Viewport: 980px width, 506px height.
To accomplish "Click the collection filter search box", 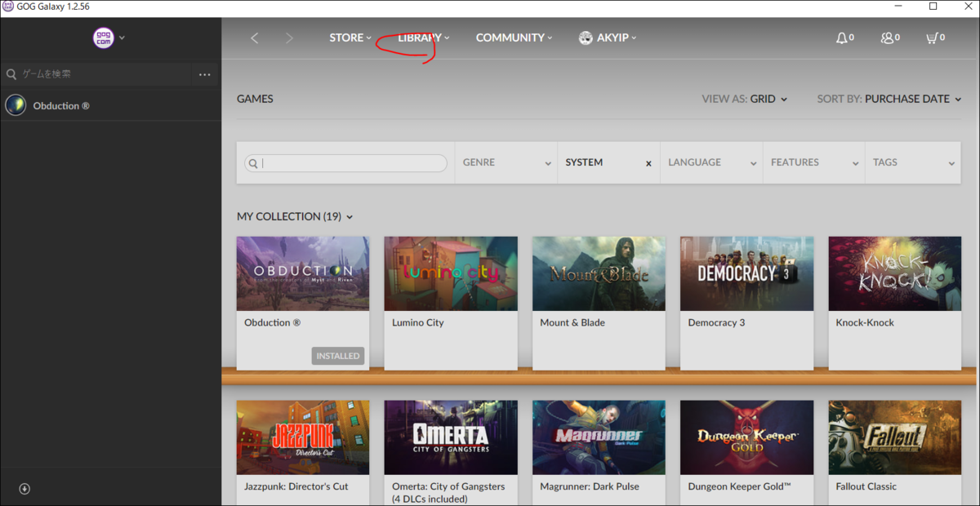I will [346, 163].
